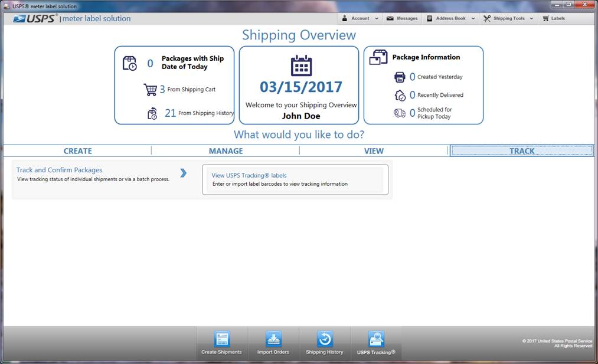Screen dimensions: 598x364
Task: Click the 0 Packages with Ship Date count
Action: tap(151, 63)
